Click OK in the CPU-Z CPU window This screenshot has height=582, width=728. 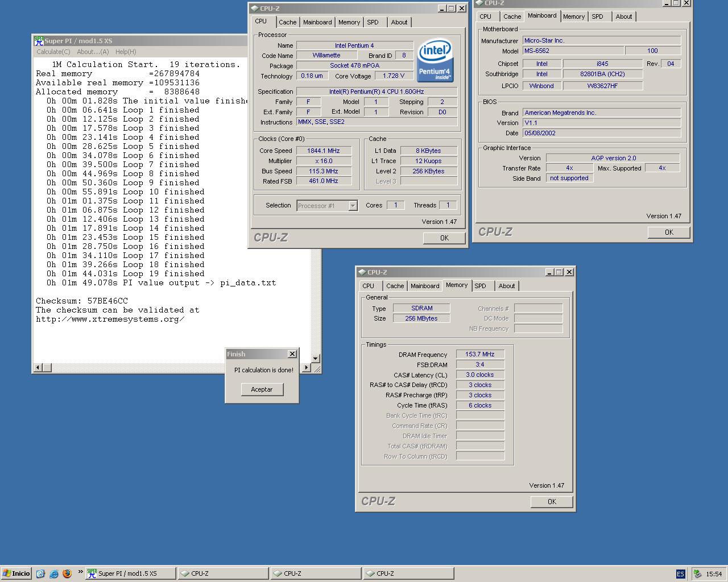pyautogui.click(x=444, y=238)
